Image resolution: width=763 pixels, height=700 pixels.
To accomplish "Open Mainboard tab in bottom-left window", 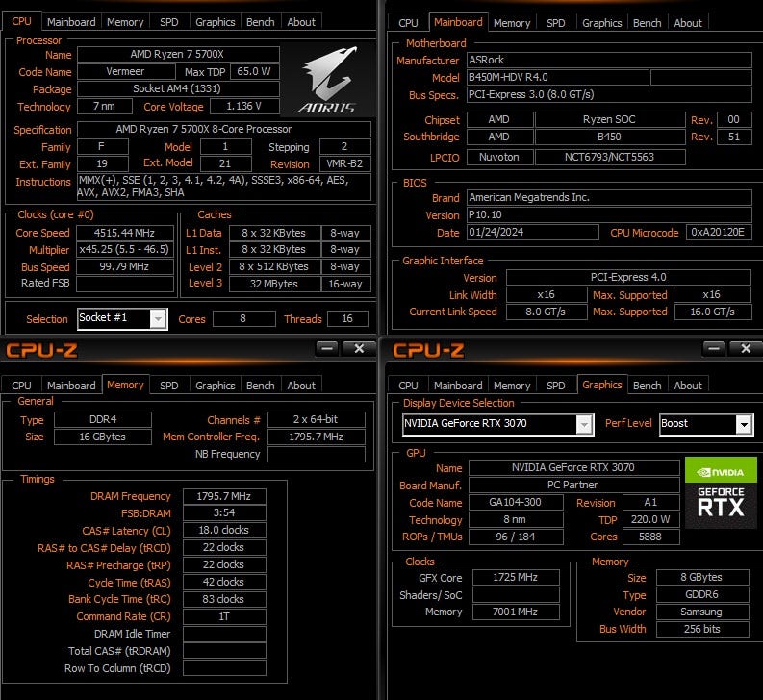I will coord(71,386).
